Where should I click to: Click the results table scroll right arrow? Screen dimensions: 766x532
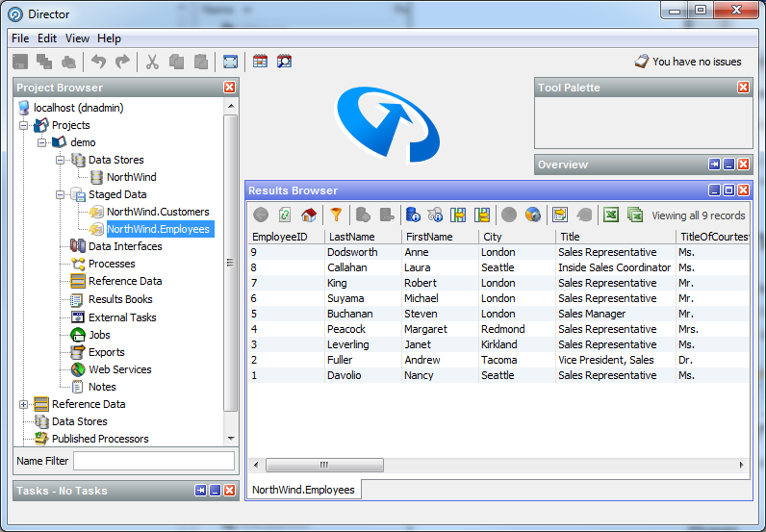click(742, 465)
